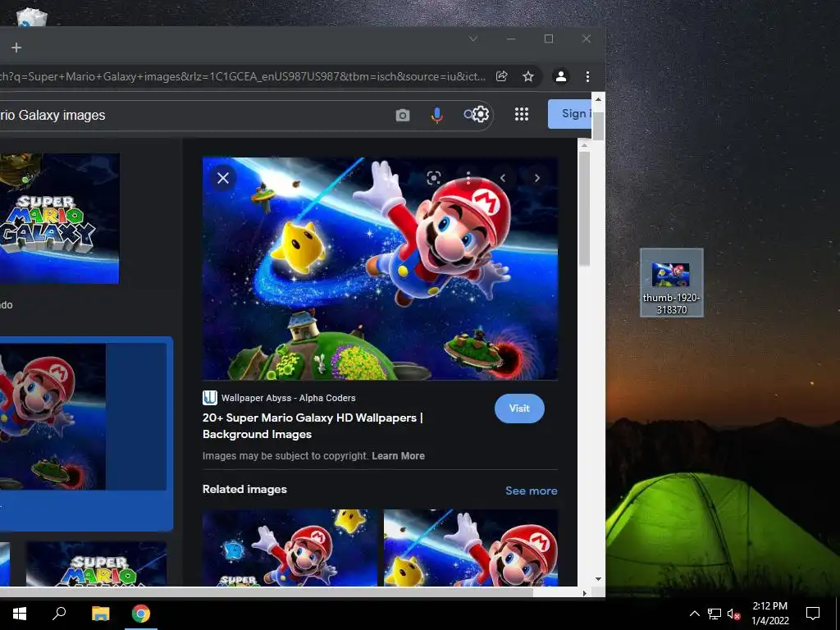Close the image preview panel with X

click(x=223, y=178)
